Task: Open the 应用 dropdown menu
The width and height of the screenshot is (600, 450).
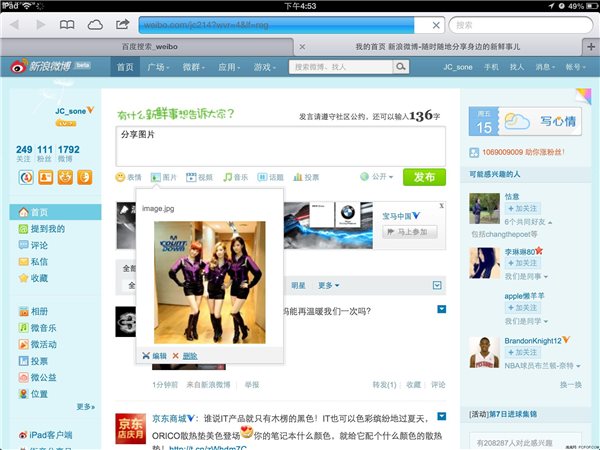Action: coord(228,67)
